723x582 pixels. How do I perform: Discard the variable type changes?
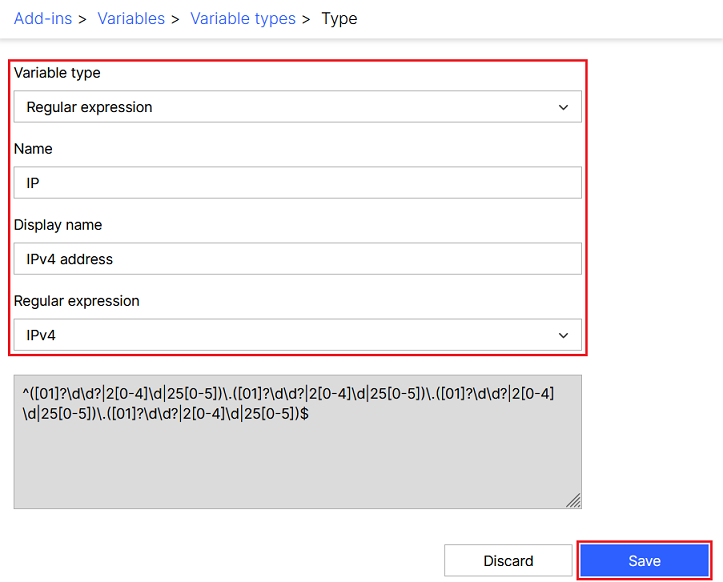(x=508, y=561)
